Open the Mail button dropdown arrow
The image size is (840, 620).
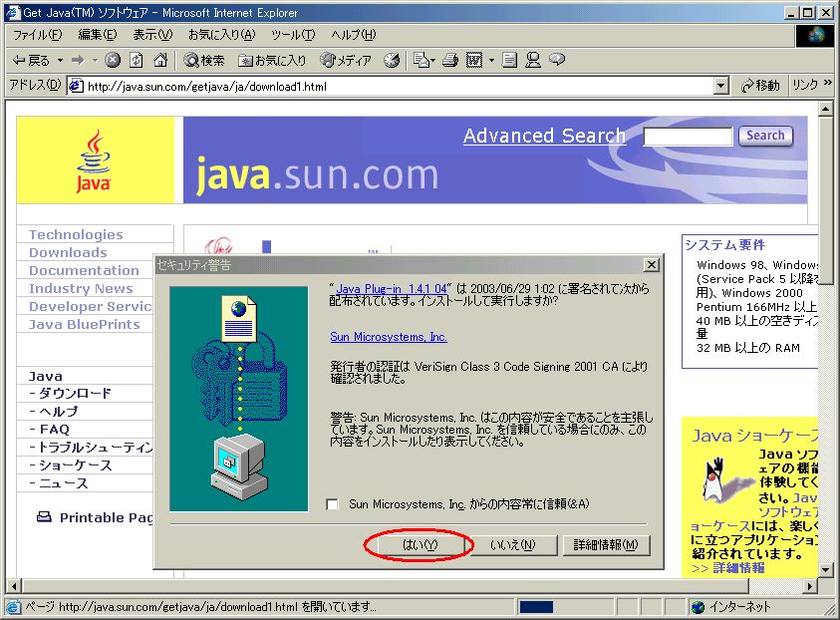tap(432, 60)
